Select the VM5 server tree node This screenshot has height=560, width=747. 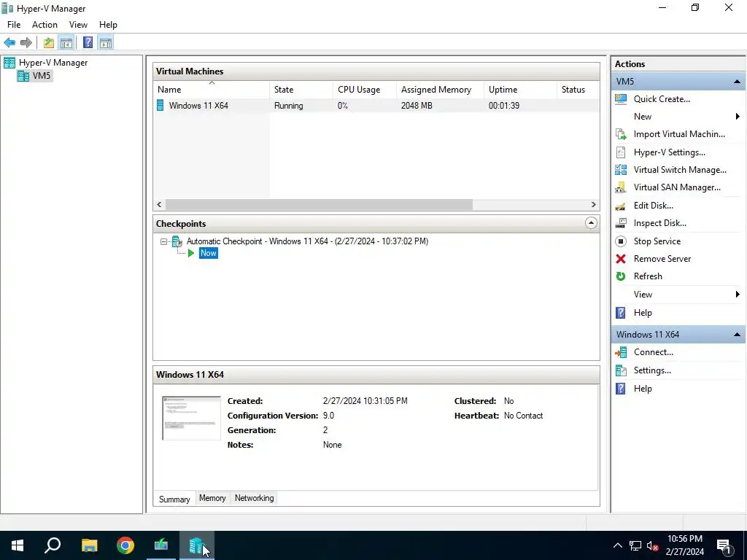pos(42,76)
